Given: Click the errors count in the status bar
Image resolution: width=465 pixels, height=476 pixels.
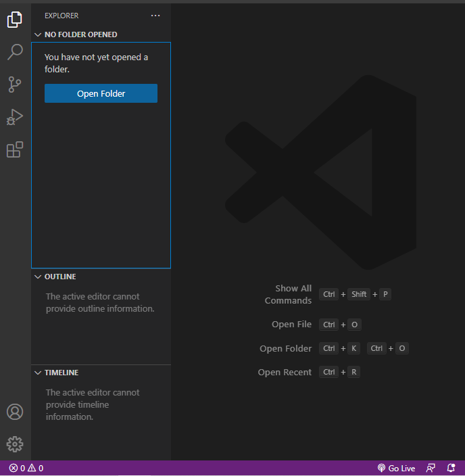Looking at the screenshot, I should click(x=17, y=468).
